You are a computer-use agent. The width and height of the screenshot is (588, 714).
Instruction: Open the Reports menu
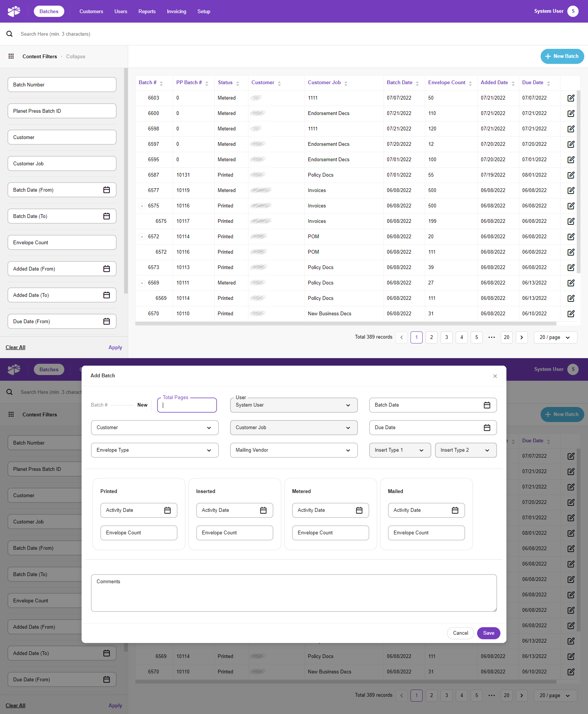[x=147, y=12]
